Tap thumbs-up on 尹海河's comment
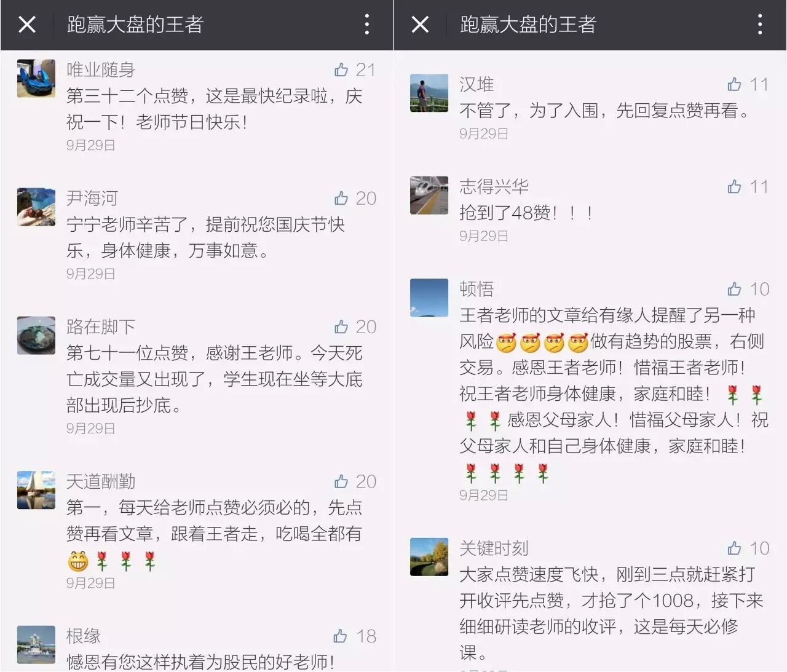Screen dimensions: 787x672 342,198
